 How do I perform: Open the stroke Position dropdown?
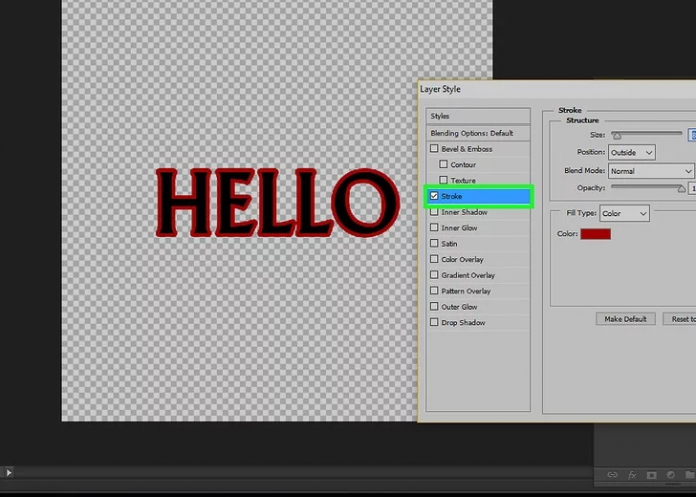pyautogui.click(x=631, y=152)
